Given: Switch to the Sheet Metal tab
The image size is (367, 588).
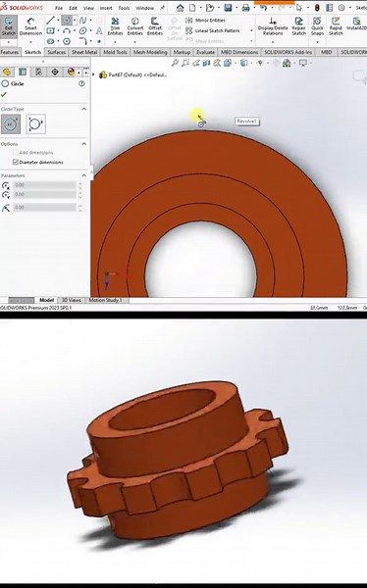Looking at the screenshot, I should click(84, 52).
